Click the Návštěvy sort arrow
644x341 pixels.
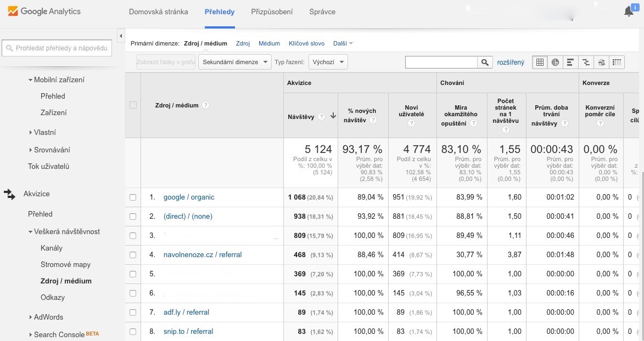pyautogui.click(x=333, y=116)
